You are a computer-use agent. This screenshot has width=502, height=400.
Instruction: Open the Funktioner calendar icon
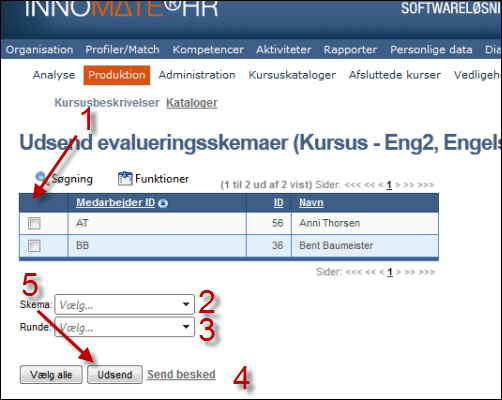pos(125,178)
